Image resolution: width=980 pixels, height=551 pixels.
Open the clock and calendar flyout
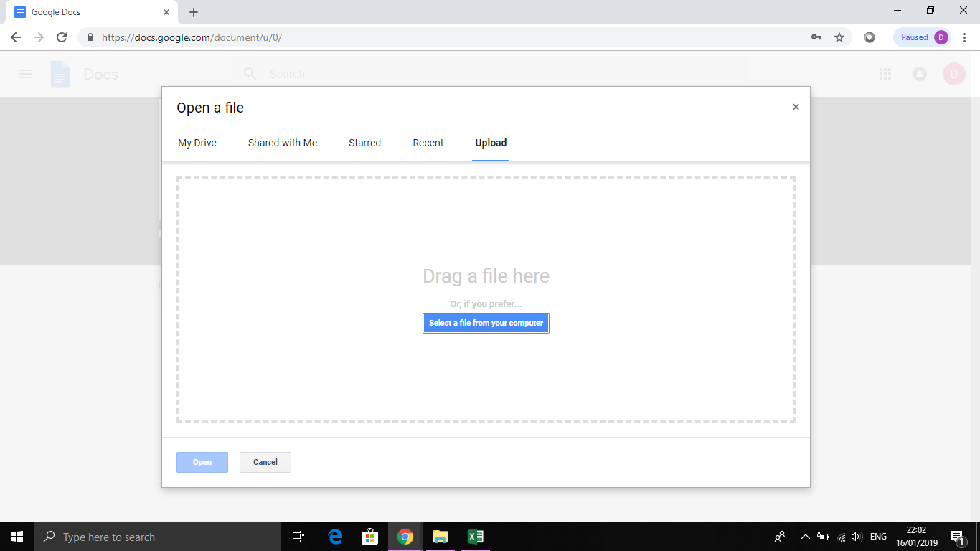916,537
